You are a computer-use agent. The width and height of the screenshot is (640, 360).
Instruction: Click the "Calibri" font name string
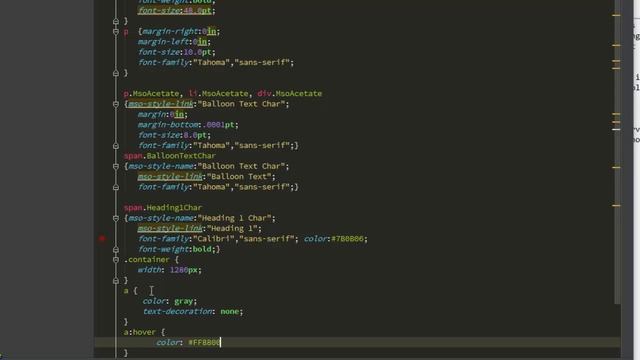(213, 239)
